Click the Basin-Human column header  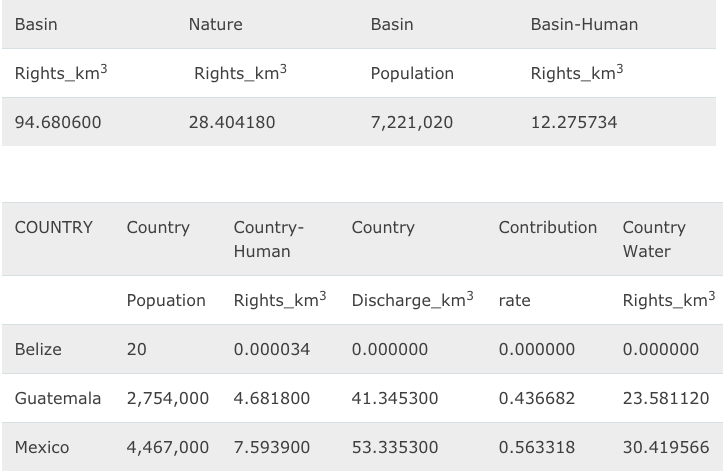click(584, 24)
